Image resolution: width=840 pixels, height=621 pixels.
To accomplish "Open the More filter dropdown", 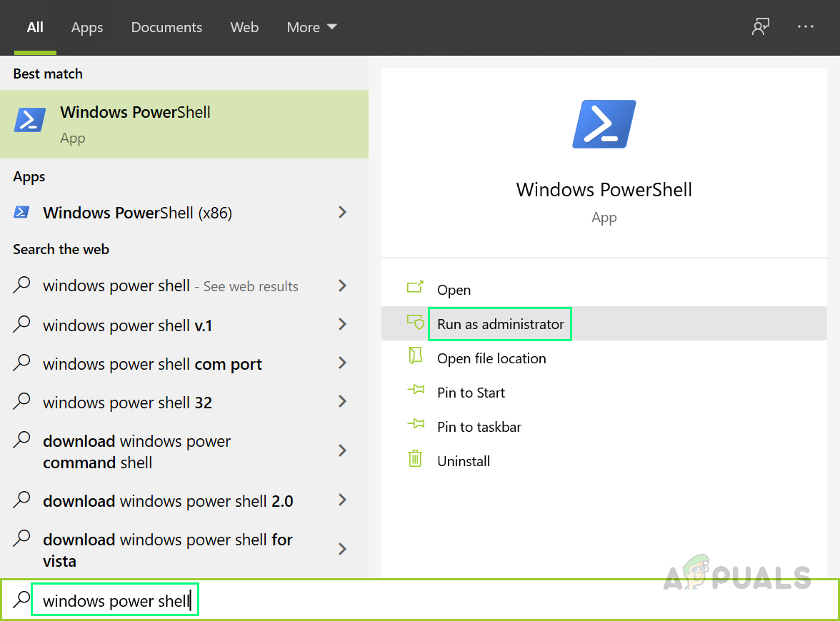I will coord(311,27).
